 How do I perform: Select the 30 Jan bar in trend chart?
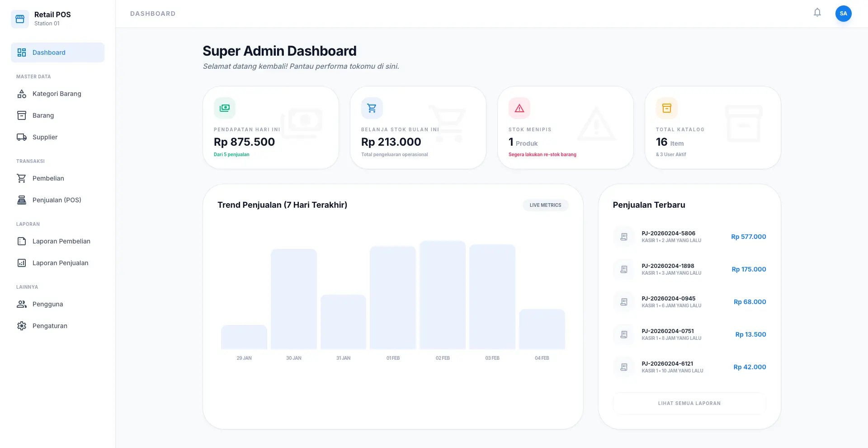point(294,299)
